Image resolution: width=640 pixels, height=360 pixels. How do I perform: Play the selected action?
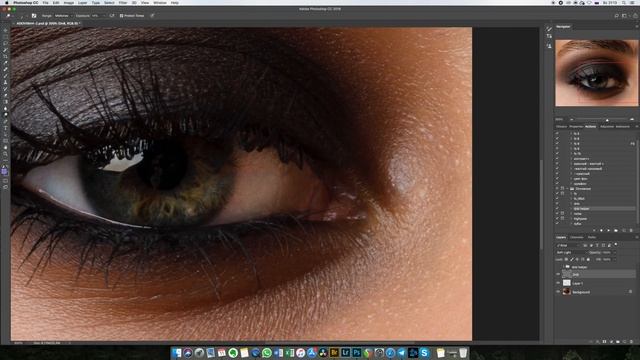coord(609,231)
